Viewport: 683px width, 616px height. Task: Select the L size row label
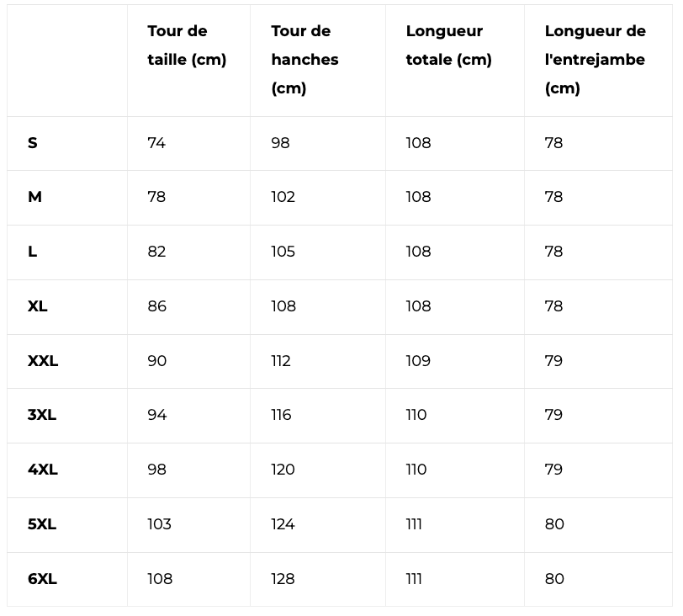(x=33, y=252)
